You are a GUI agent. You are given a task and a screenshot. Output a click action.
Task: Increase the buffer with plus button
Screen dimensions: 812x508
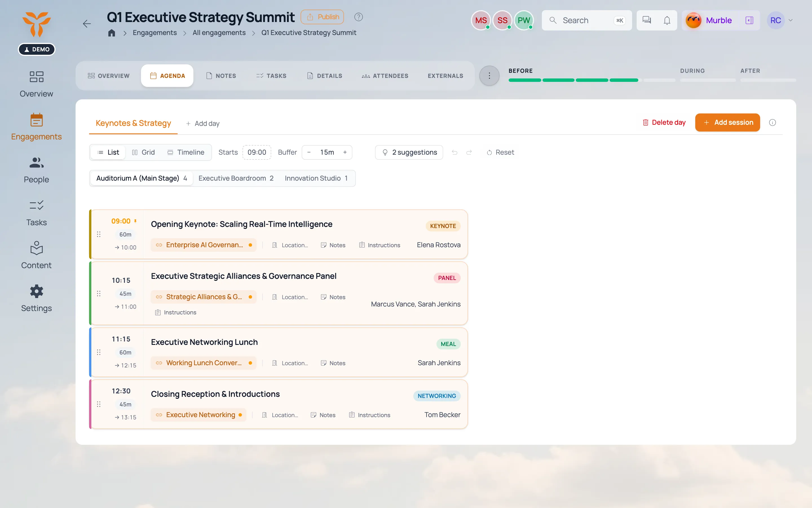click(x=345, y=152)
